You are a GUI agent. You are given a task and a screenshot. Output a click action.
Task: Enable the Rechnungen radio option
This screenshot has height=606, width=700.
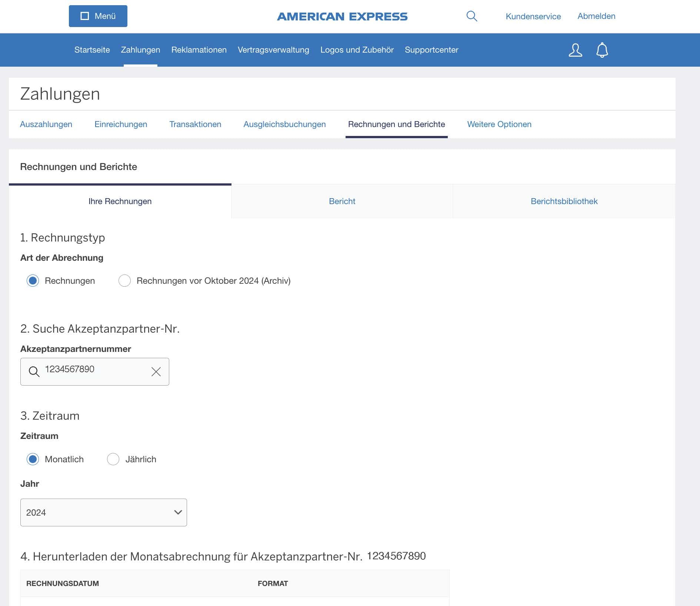(x=33, y=281)
